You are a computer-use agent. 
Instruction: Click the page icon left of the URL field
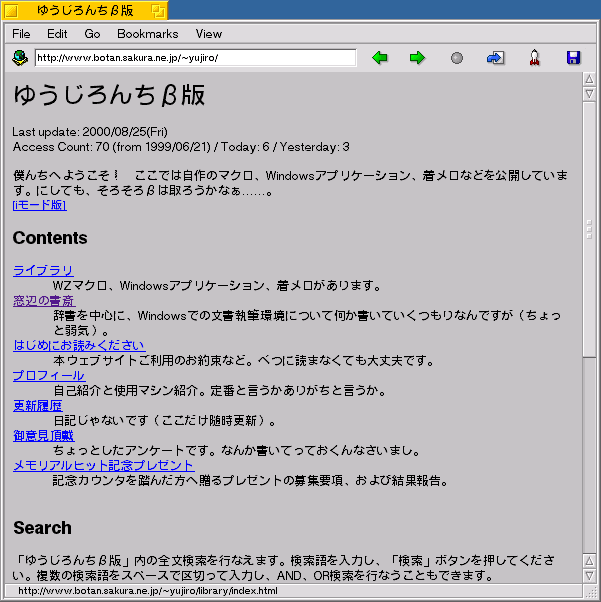point(20,58)
